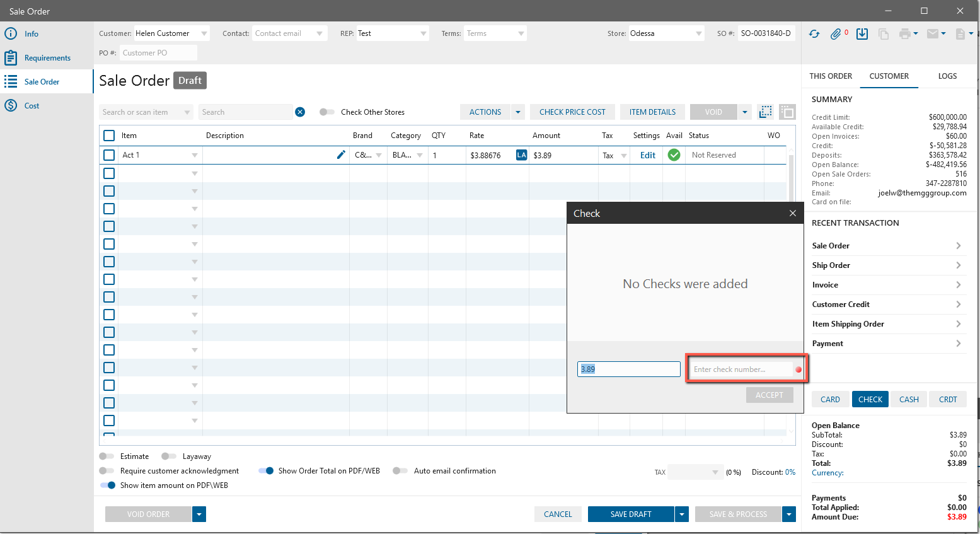Select CHECK payment tab
980x534 pixels.
tap(870, 399)
